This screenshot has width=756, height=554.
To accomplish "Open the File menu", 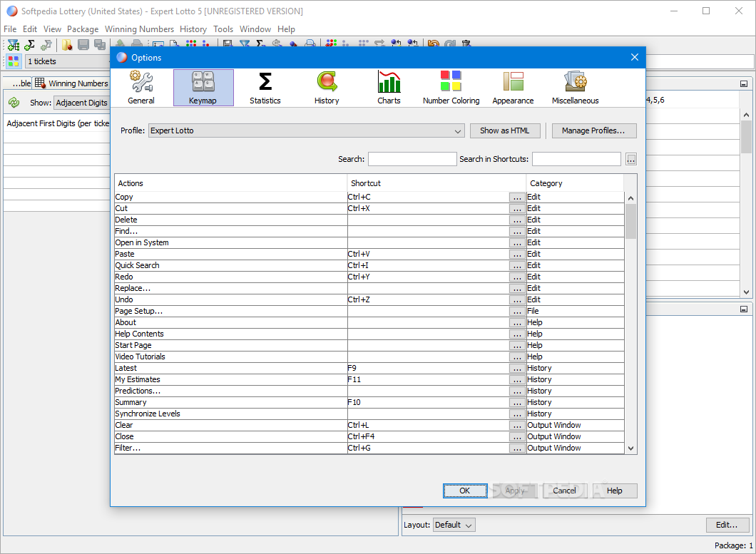I will 10,29.
